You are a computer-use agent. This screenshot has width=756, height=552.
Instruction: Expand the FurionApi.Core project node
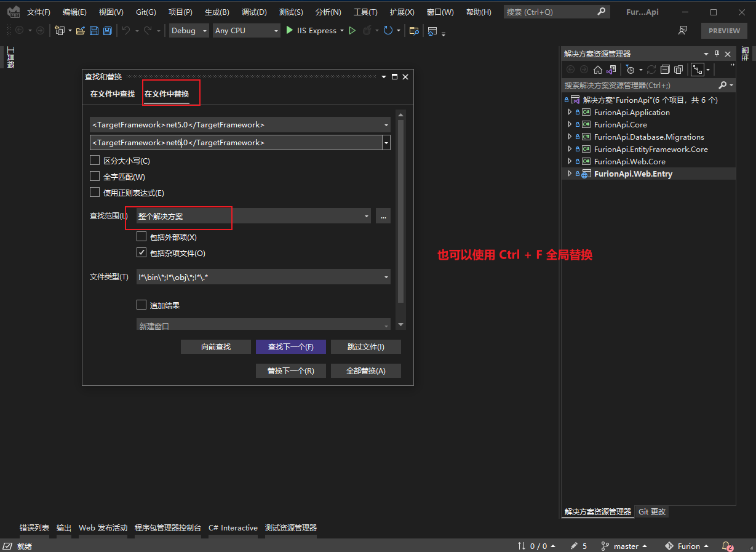(570, 124)
